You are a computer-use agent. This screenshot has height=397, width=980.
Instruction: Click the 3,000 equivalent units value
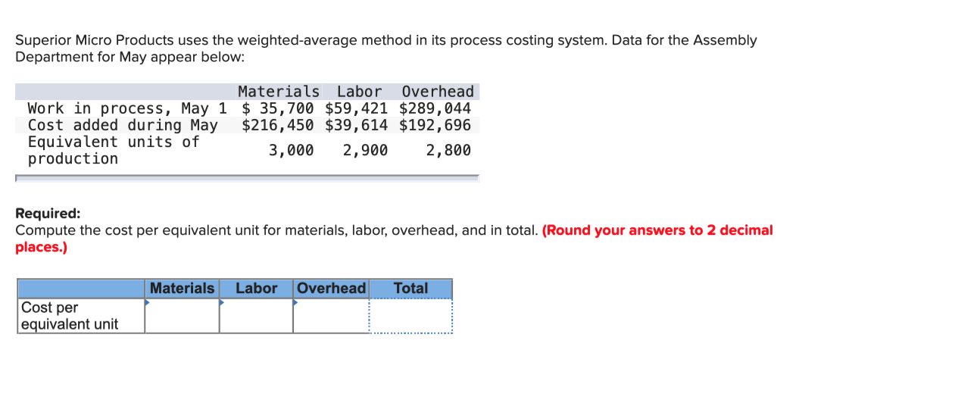pyautogui.click(x=291, y=150)
